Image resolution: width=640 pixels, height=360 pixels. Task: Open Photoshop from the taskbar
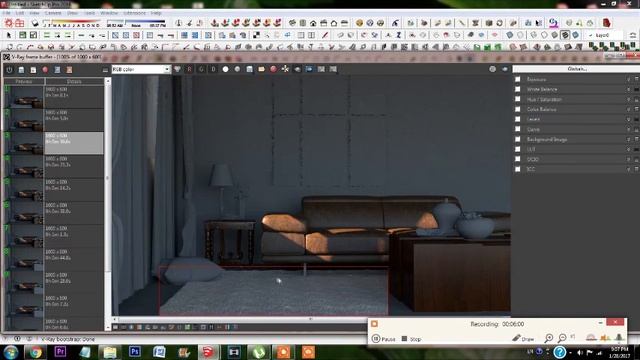(x=134, y=352)
